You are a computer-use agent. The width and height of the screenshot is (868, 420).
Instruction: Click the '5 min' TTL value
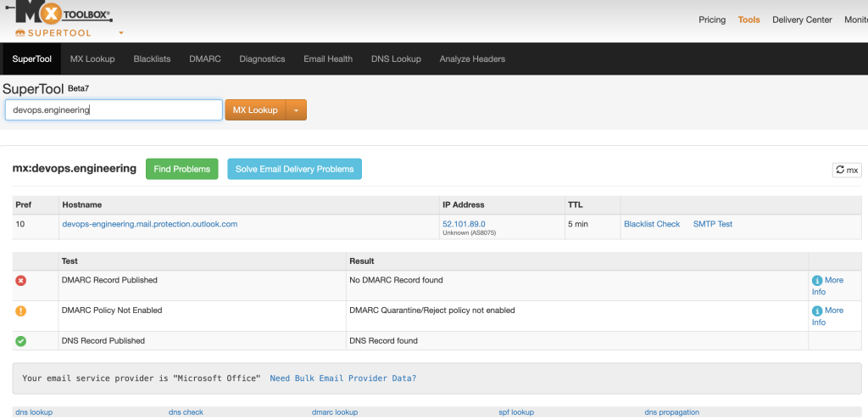(x=578, y=224)
